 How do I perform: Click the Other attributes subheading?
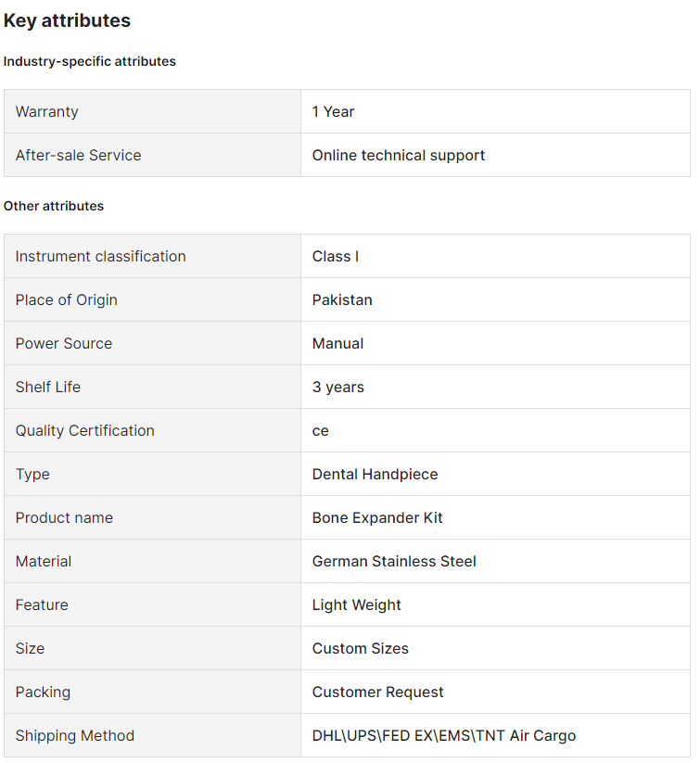[x=54, y=206]
